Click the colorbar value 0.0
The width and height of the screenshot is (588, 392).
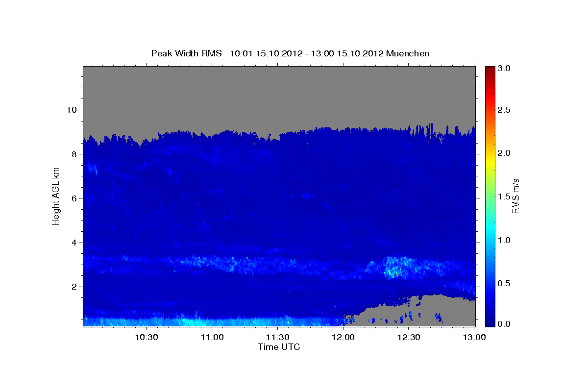click(x=505, y=324)
